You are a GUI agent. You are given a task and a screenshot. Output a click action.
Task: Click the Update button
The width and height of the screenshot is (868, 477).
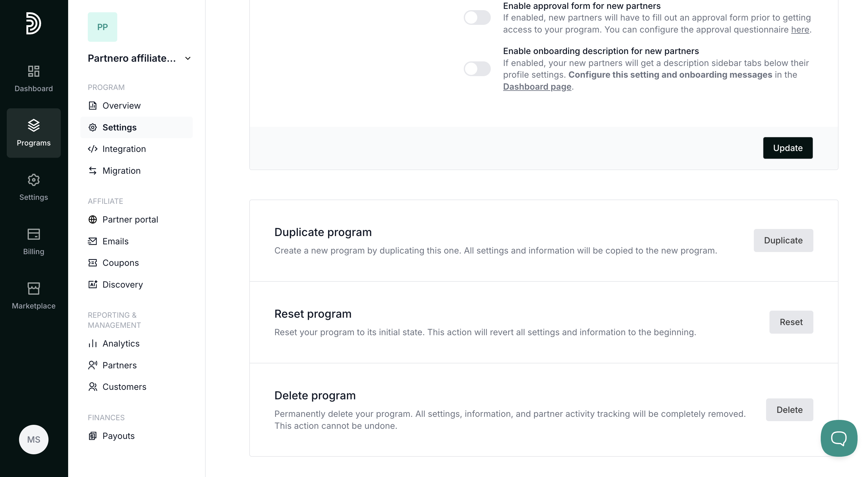click(x=788, y=148)
